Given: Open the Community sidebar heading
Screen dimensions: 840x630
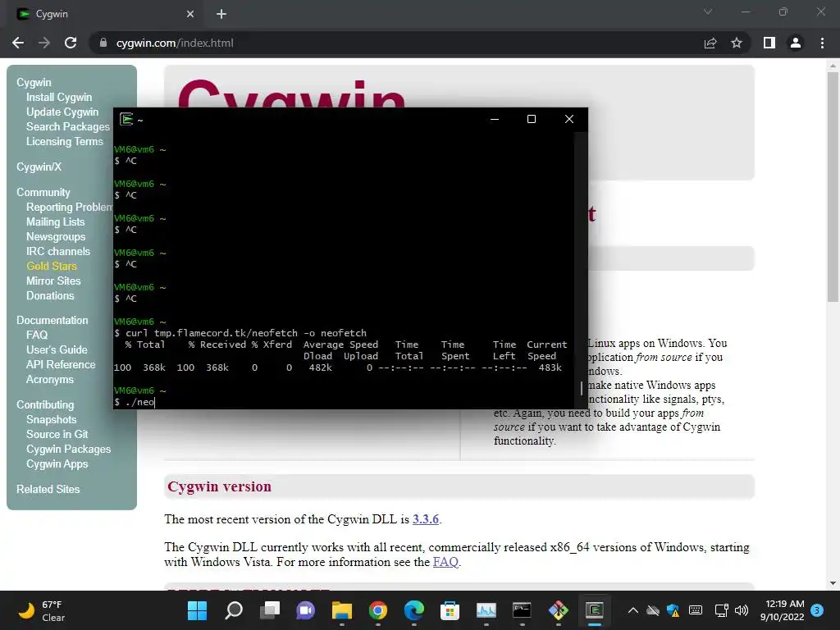Looking at the screenshot, I should click(43, 192).
